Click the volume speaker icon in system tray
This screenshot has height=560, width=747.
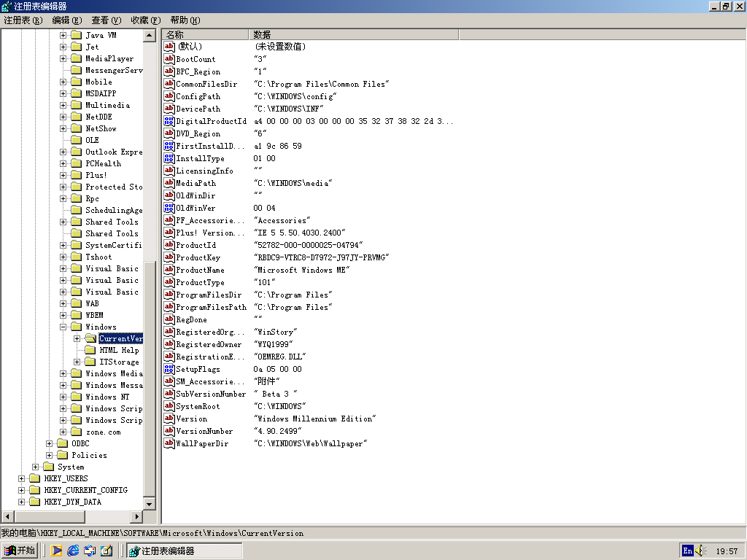[700, 551]
